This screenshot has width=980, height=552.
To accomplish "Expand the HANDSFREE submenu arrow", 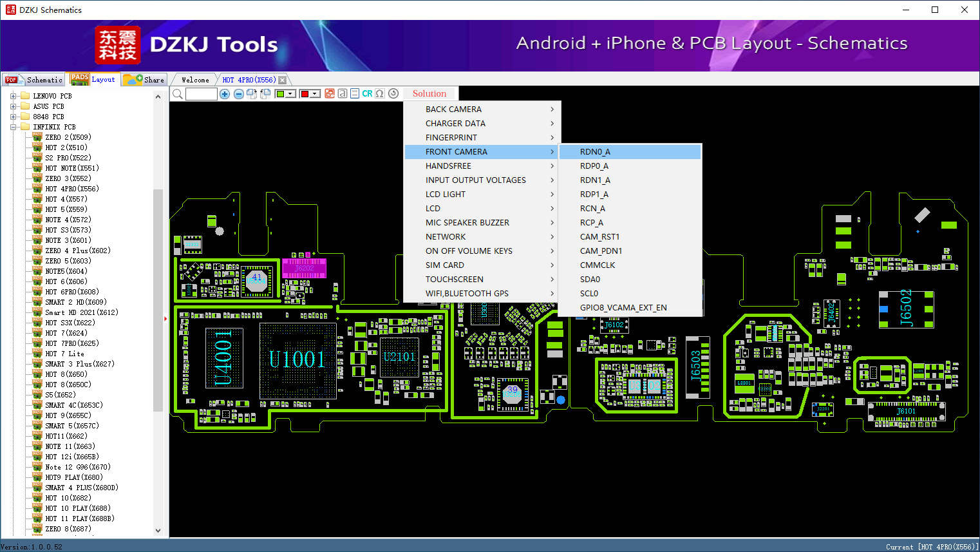I will 552,166.
